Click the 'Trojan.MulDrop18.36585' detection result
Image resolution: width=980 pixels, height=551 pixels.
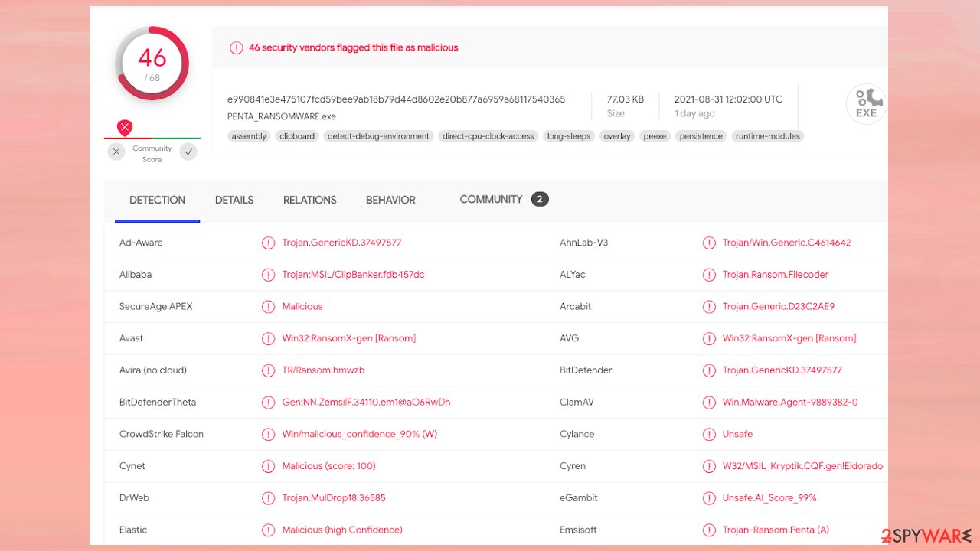[334, 497]
